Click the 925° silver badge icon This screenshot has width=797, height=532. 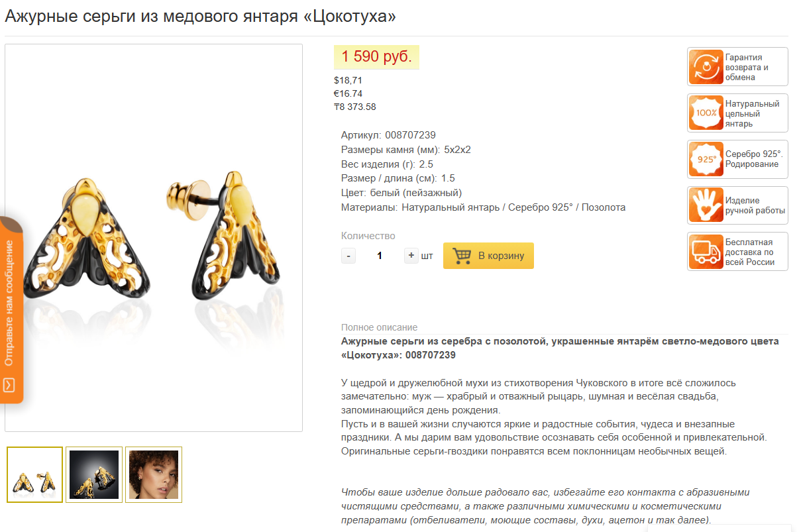pos(706,159)
